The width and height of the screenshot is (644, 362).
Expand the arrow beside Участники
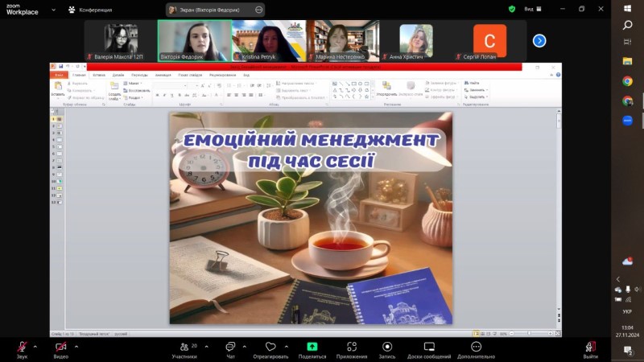coord(206,347)
